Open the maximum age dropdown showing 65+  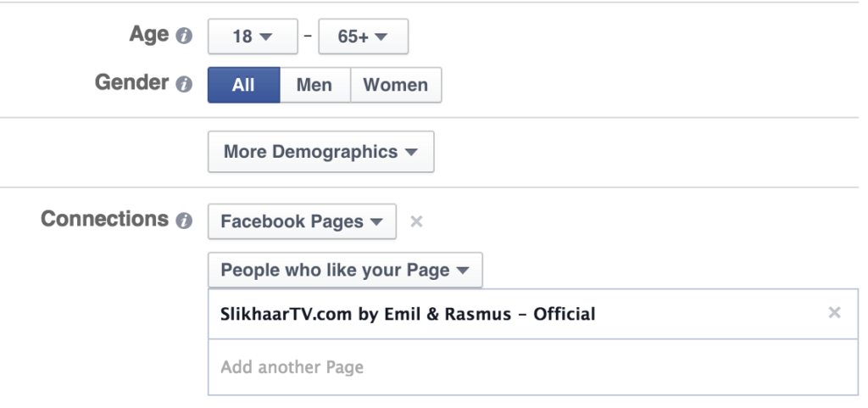(363, 36)
